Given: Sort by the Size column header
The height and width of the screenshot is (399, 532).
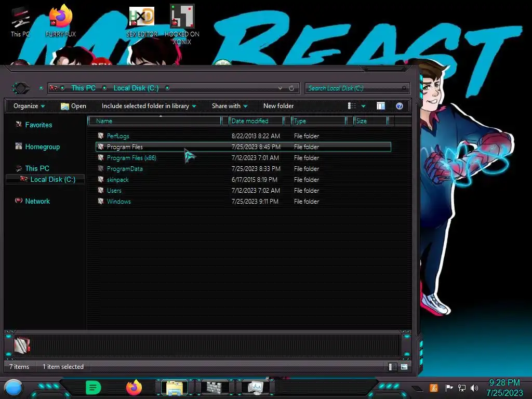Looking at the screenshot, I should pyautogui.click(x=370, y=121).
